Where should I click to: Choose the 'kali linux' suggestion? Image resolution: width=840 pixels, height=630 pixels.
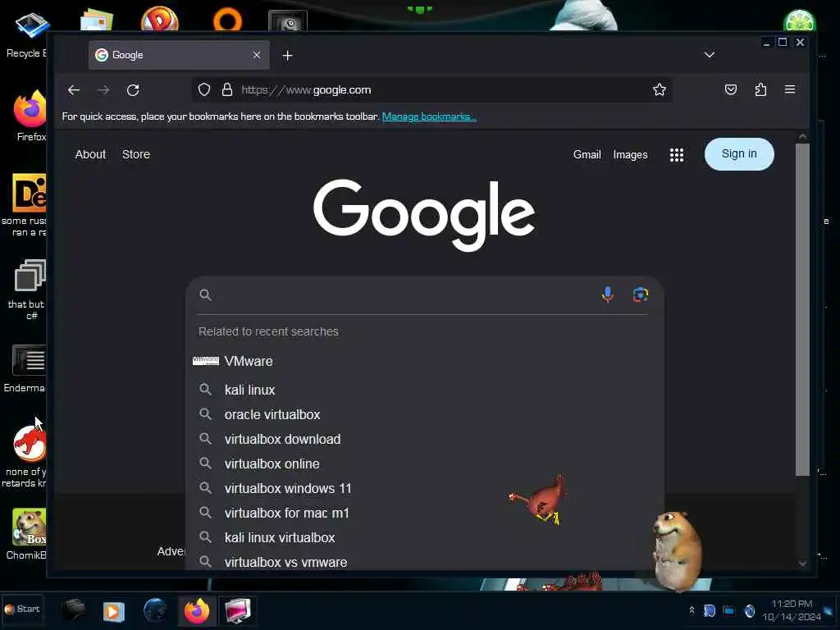[x=424, y=390]
